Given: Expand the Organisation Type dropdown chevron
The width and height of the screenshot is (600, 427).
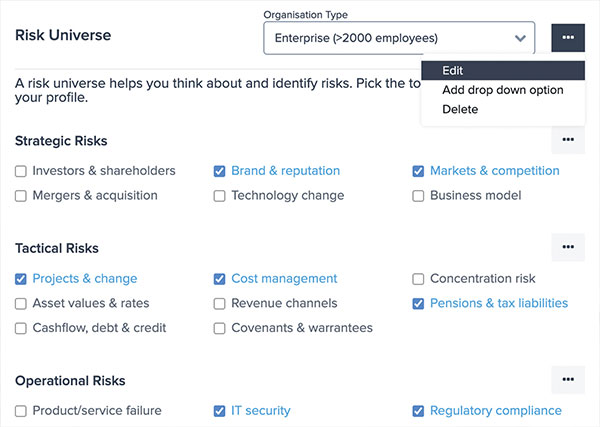Looking at the screenshot, I should coord(520,38).
